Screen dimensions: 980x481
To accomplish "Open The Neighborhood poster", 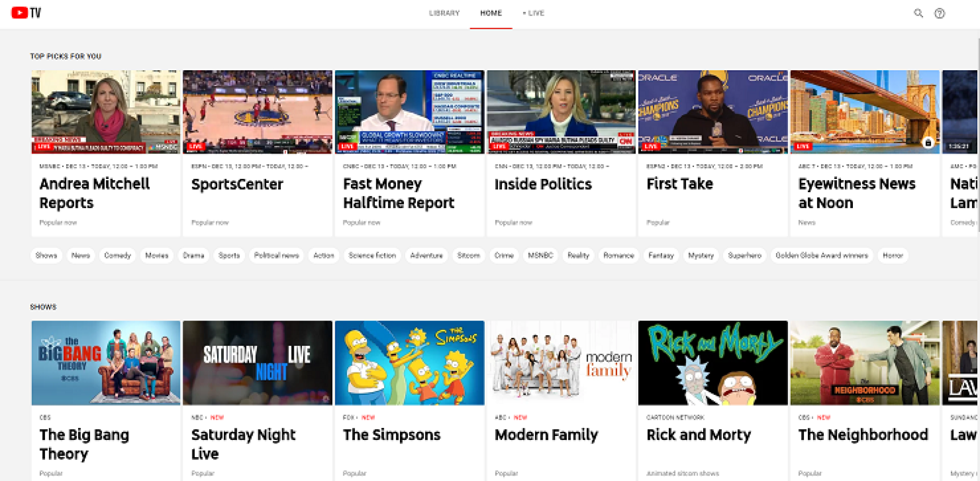I will (x=865, y=363).
